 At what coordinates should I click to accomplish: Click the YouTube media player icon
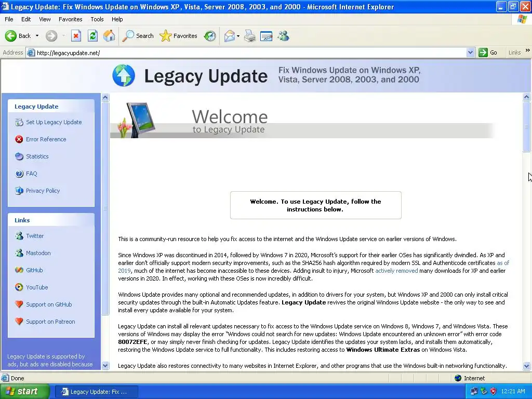coord(19,287)
